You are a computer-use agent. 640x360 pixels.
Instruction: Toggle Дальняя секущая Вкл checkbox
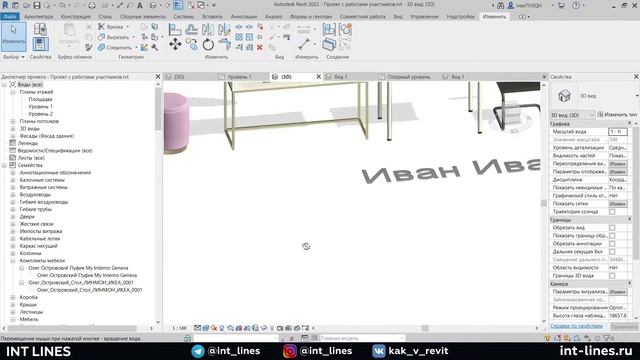612,252
